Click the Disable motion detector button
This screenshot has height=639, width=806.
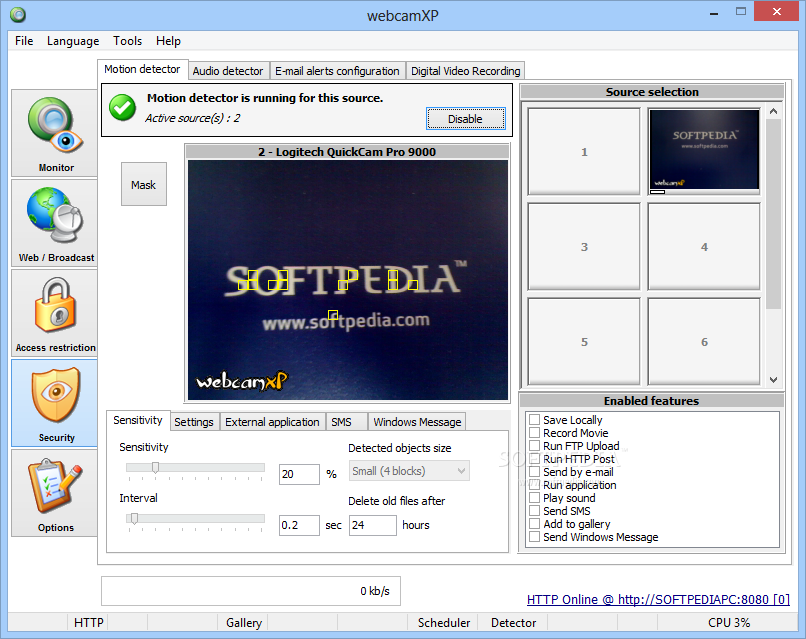[x=466, y=119]
